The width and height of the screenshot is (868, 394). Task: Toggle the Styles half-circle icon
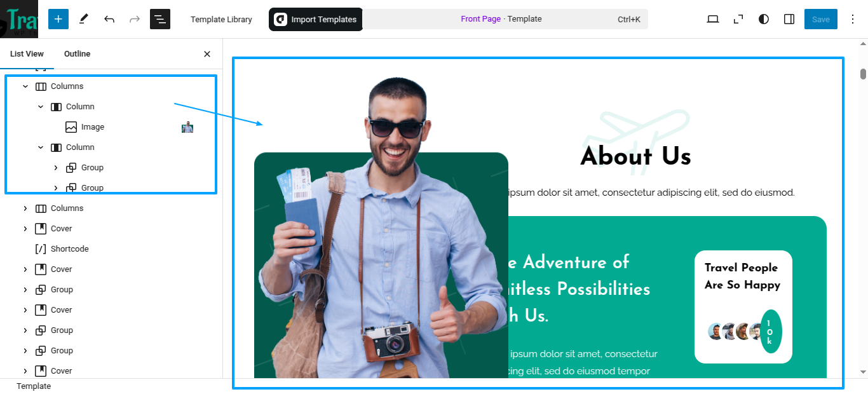(x=764, y=19)
